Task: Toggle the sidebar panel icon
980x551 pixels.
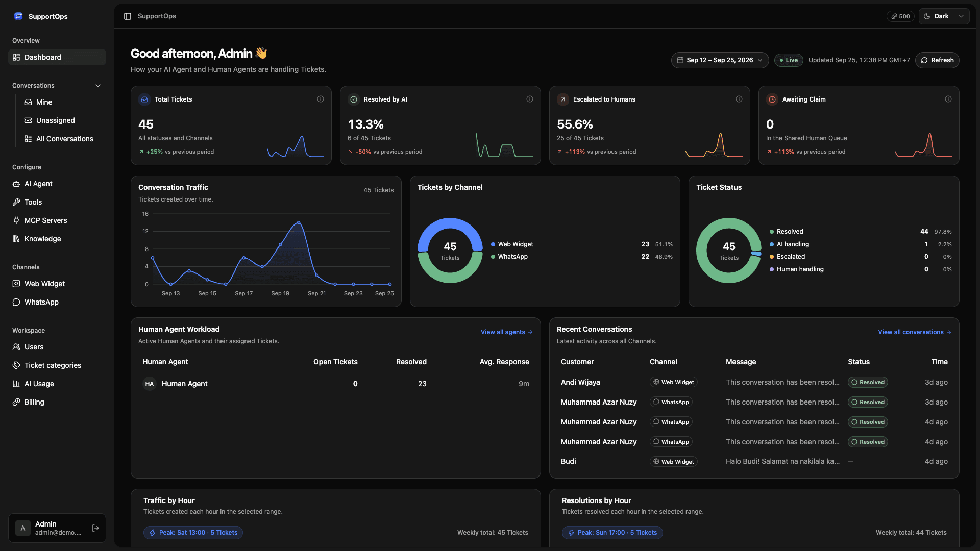Action: click(128, 16)
